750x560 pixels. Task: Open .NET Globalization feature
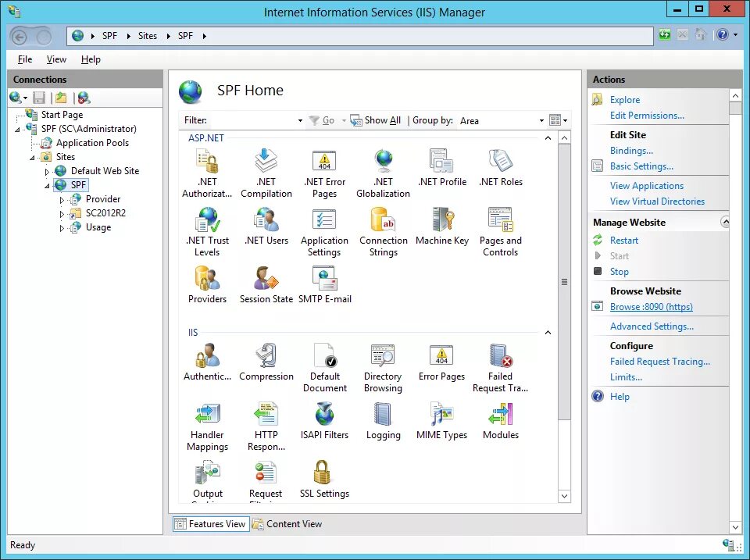pos(383,173)
